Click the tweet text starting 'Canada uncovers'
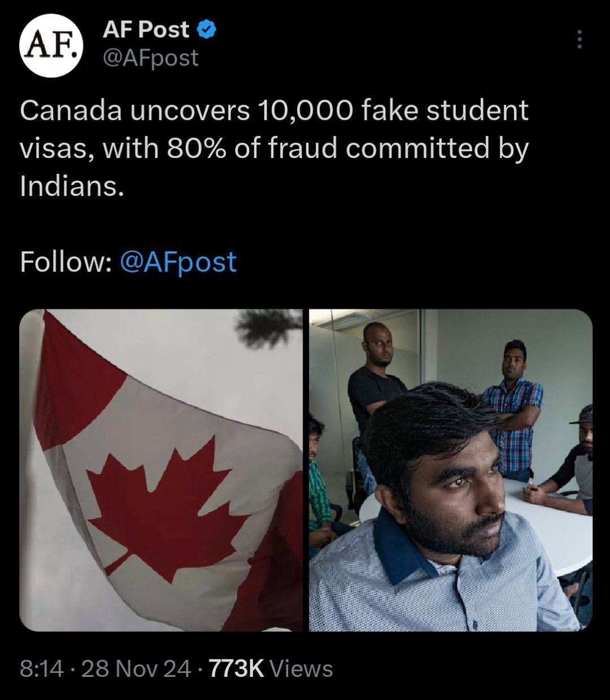 coord(274,111)
